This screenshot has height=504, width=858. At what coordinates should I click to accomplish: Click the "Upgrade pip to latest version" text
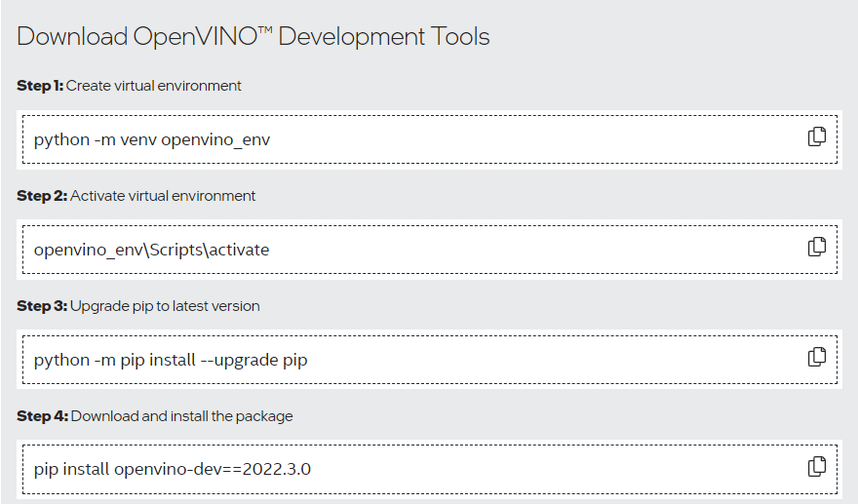point(165,306)
